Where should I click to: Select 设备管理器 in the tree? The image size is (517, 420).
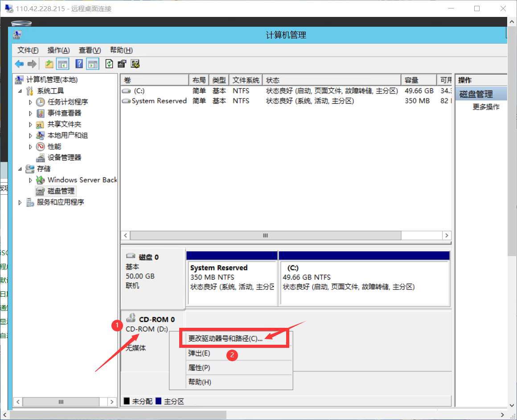click(64, 158)
